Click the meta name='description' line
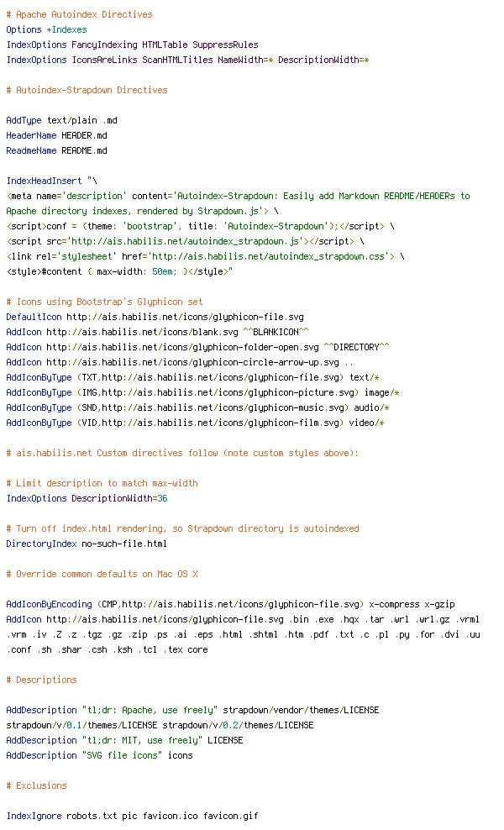Image resolution: width=504 pixels, height=830 pixels. (x=239, y=196)
